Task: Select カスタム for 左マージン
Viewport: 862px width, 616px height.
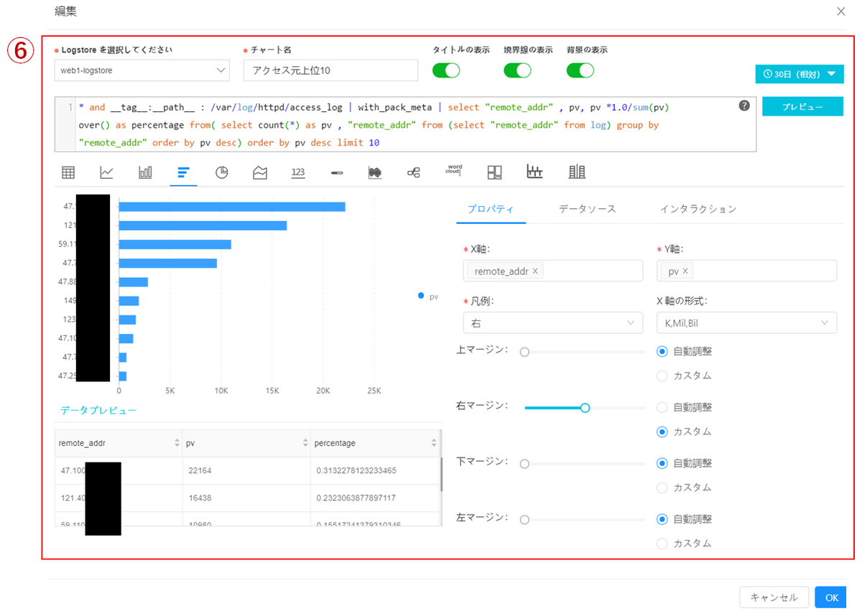Action: coord(662,543)
